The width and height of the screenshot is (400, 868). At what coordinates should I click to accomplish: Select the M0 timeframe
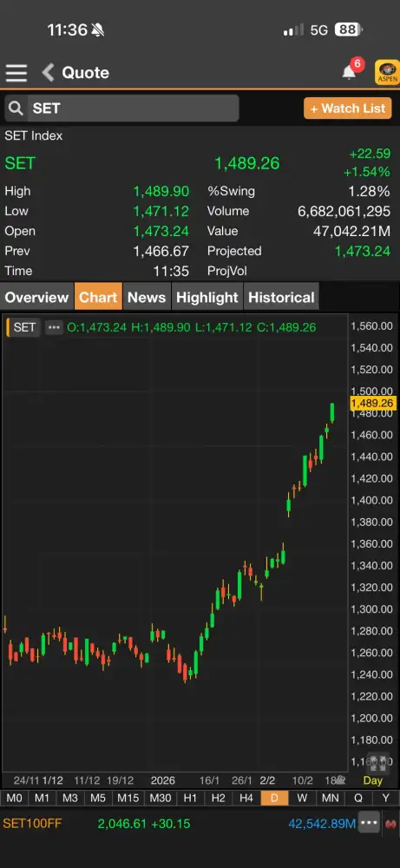[x=15, y=798]
